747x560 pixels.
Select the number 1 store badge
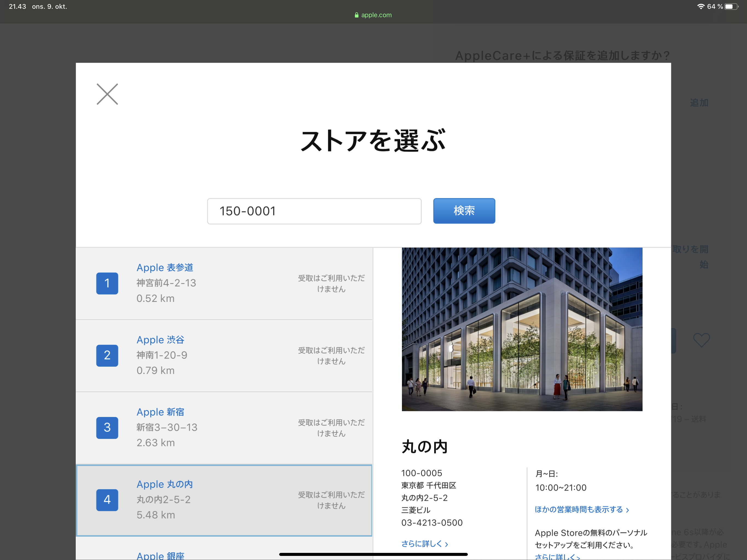107,283
